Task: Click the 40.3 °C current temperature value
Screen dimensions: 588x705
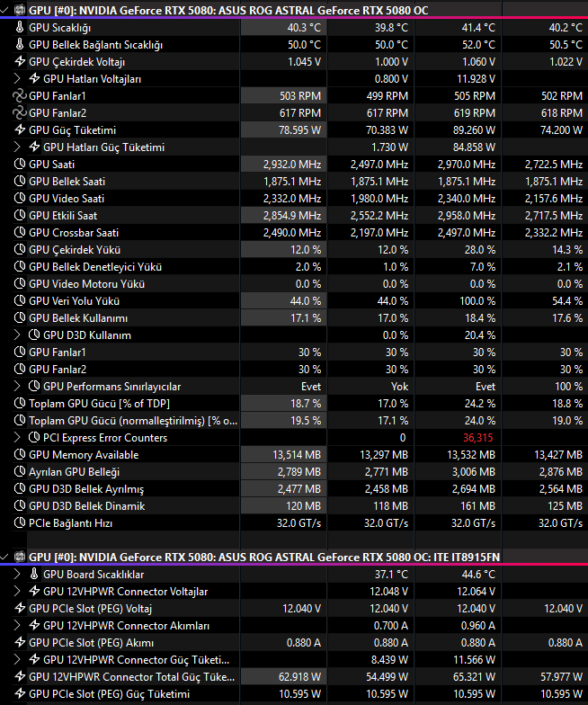Action: [304, 28]
